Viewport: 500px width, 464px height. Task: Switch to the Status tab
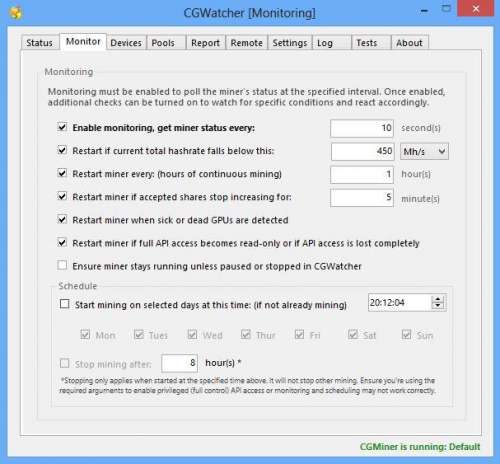(x=40, y=43)
